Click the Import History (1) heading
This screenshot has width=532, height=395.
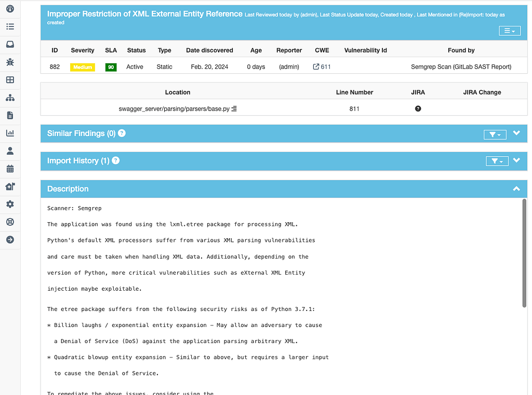(78, 161)
